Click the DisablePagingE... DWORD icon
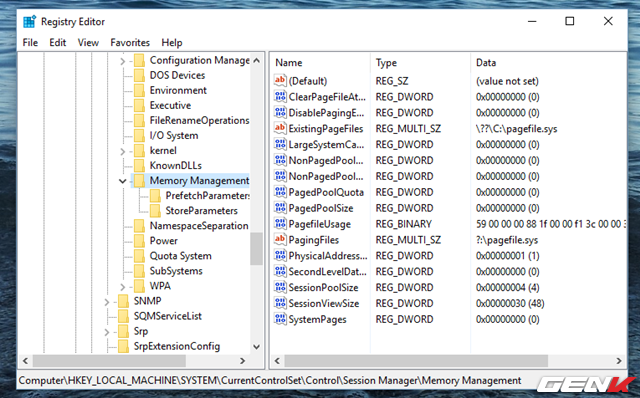The width and height of the screenshot is (640, 398). (x=280, y=112)
